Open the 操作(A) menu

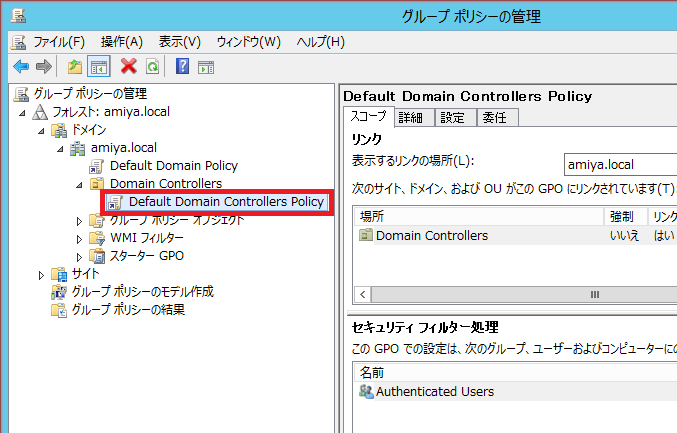(122, 42)
